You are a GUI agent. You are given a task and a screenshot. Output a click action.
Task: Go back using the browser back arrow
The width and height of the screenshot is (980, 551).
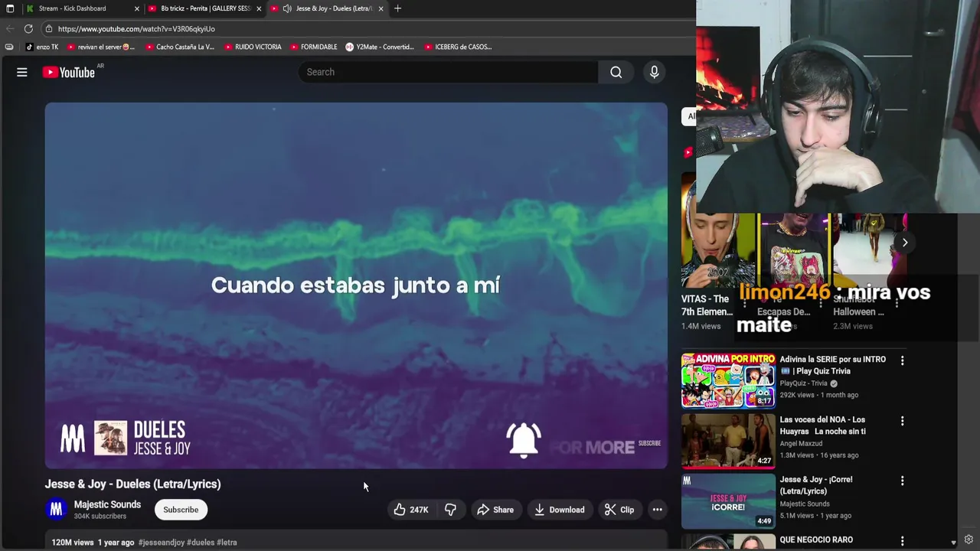pyautogui.click(x=10, y=28)
